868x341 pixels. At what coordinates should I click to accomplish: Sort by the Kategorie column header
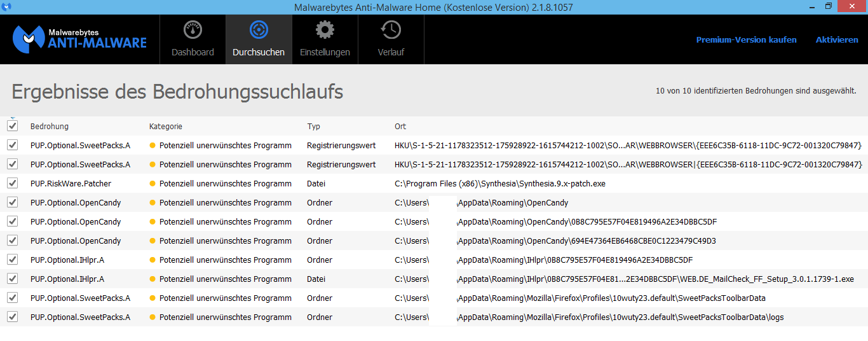coord(166,127)
